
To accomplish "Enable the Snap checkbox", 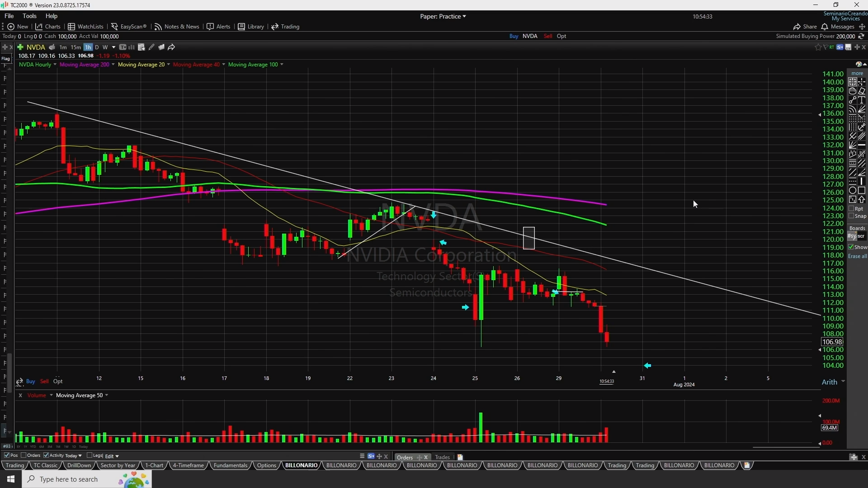I will [851, 216].
